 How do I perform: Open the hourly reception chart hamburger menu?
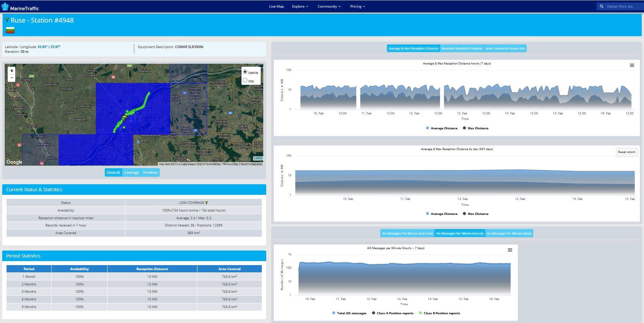coord(632,66)
